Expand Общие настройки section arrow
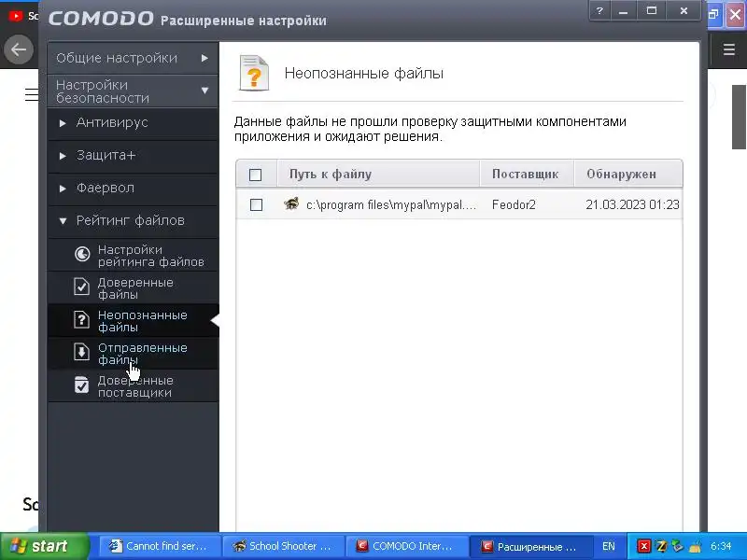 point(204,58)
